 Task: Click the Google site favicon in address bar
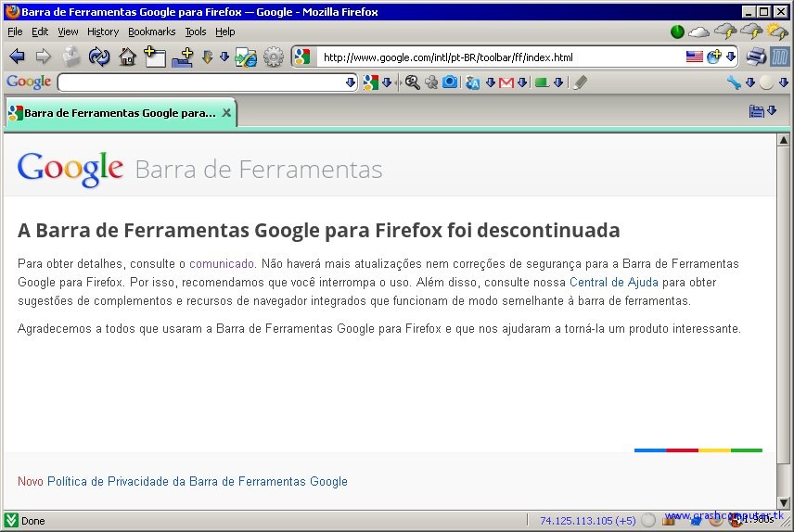click(x=302, y=57)
